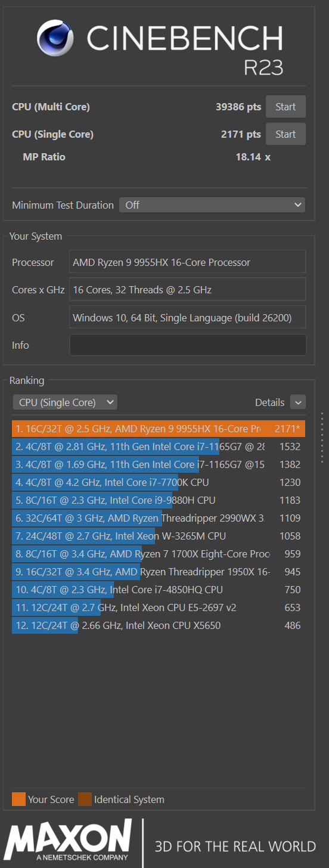Click the OS information field
329x868 pixels.
click(x=188, y=318)
